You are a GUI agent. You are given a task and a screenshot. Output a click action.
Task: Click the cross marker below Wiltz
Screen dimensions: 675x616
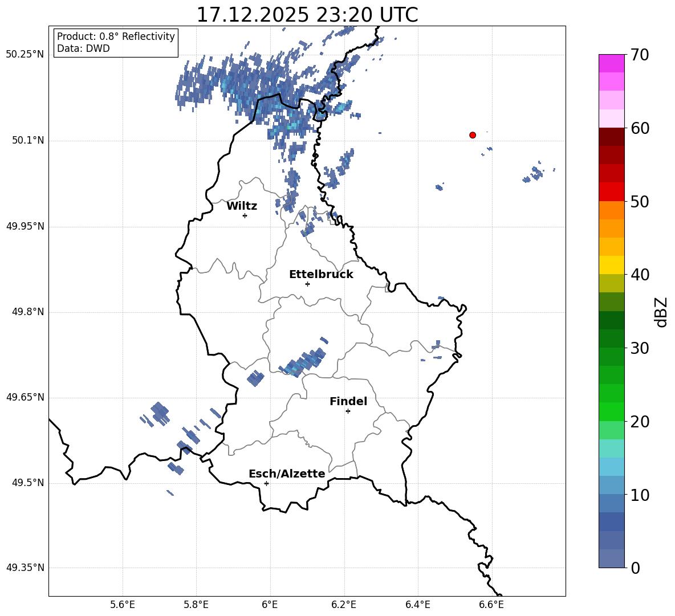tap(245, 215)
